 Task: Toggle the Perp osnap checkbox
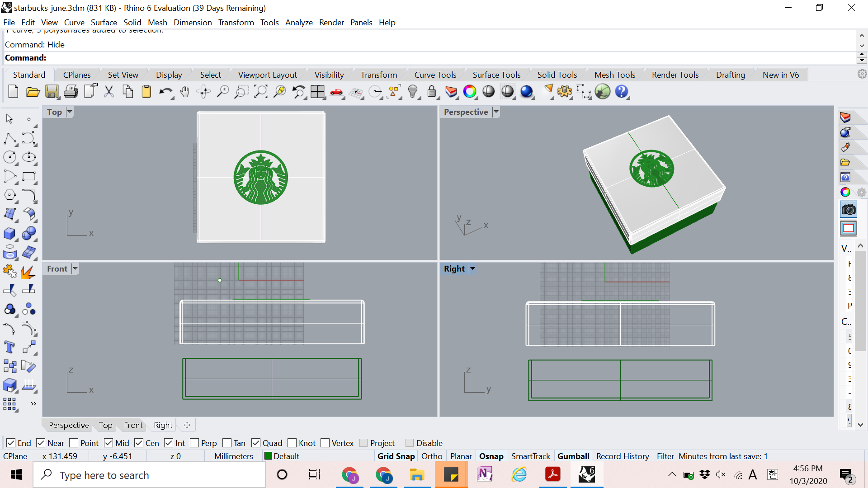point(195,443)
